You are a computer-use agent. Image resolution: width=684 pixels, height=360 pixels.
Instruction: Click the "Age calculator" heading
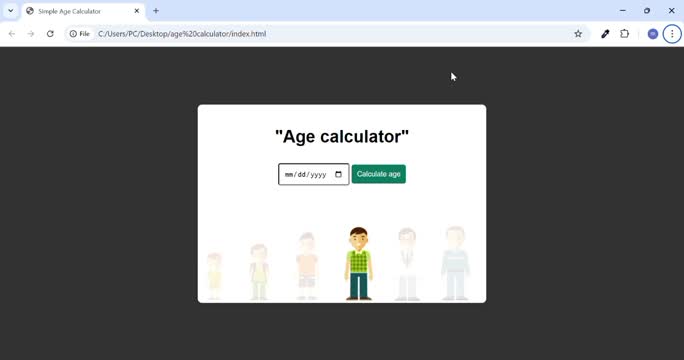click(x=342, y=136)
